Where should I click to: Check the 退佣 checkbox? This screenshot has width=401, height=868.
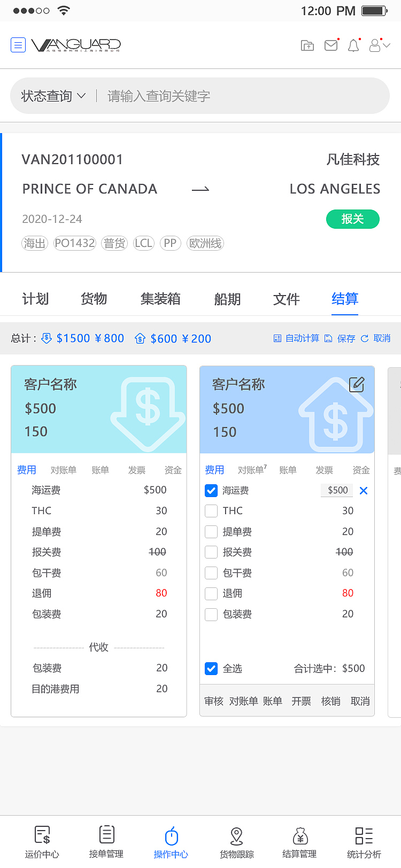(211, 593)
